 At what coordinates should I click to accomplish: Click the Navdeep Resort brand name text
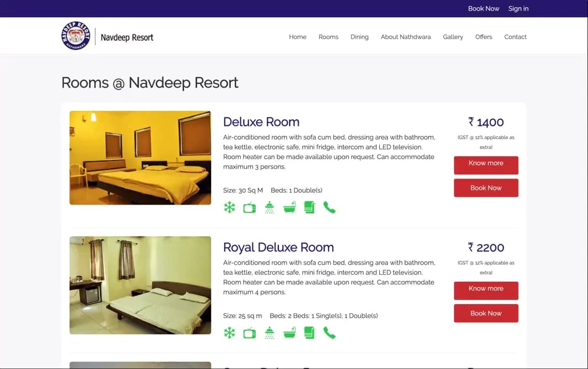pos(127,37)
